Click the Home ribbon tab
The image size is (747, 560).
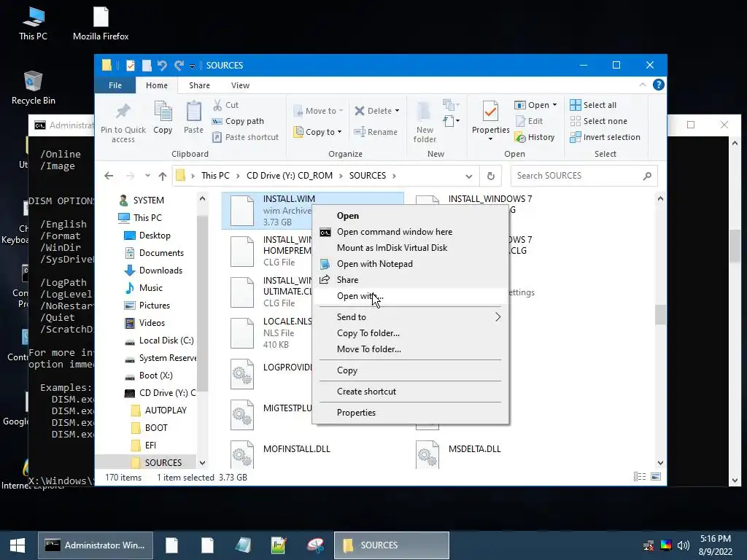point(157,85)
